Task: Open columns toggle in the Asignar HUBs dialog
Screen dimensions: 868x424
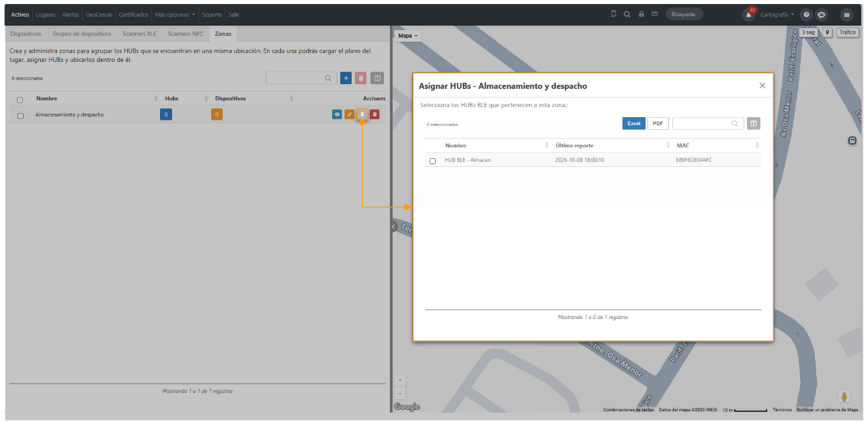Action: coord(754,123)
